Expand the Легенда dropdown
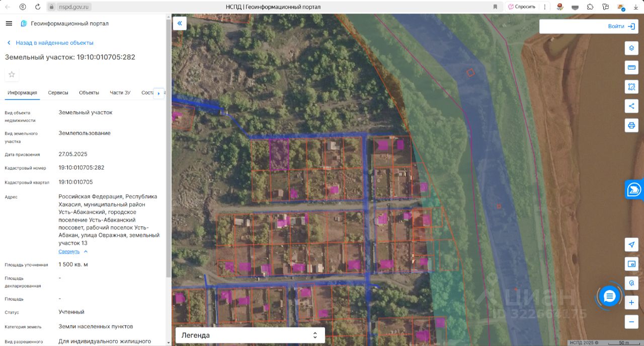The height and width of the screenshot is (346, 644). (250, 335)
